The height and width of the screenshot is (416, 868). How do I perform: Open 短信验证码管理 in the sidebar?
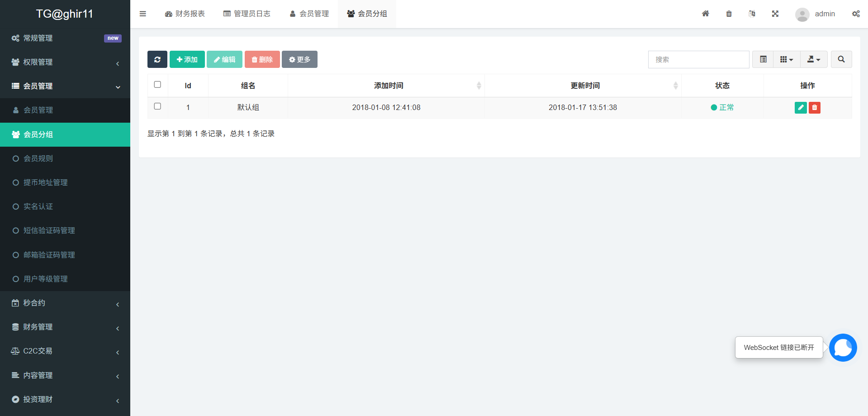(x=65, y=230)
